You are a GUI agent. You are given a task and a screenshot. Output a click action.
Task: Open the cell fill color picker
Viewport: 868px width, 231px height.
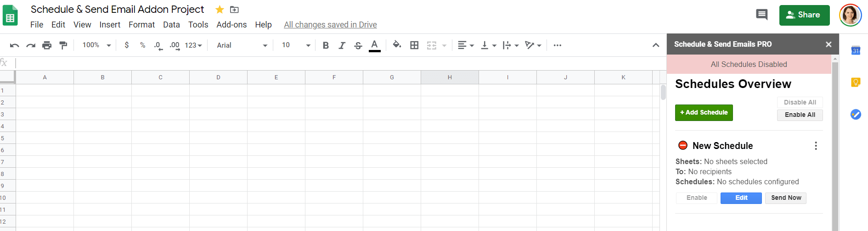coord(397,45)
